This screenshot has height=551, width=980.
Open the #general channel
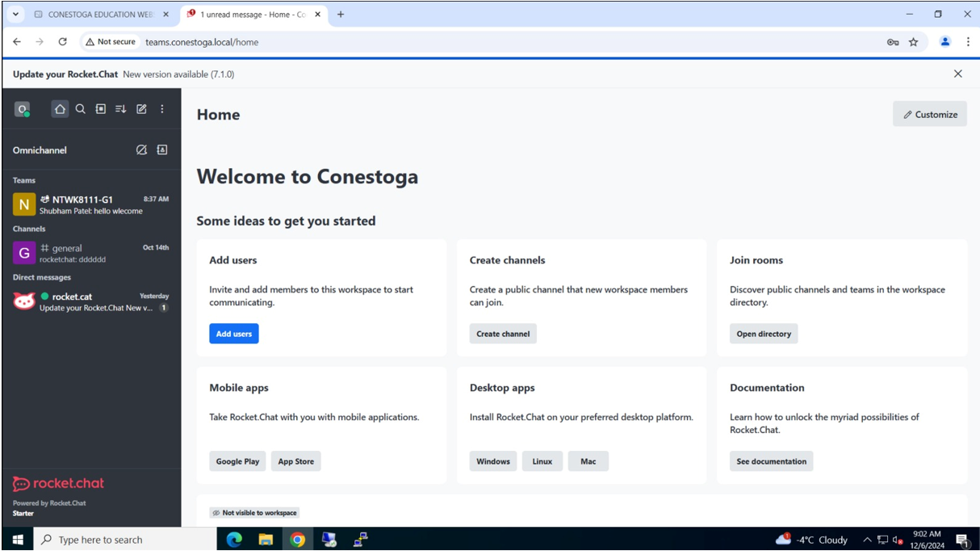pos(91,253)
